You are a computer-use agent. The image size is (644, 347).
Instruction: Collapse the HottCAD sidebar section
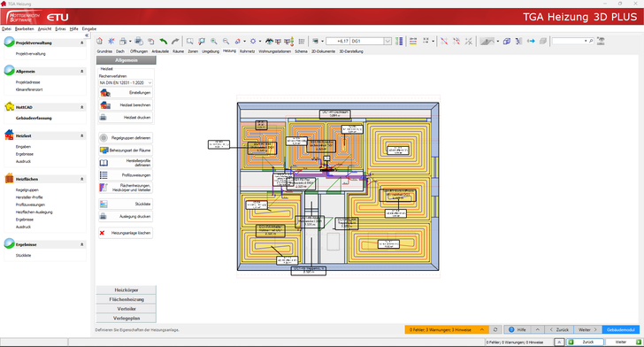coord(81,107)
